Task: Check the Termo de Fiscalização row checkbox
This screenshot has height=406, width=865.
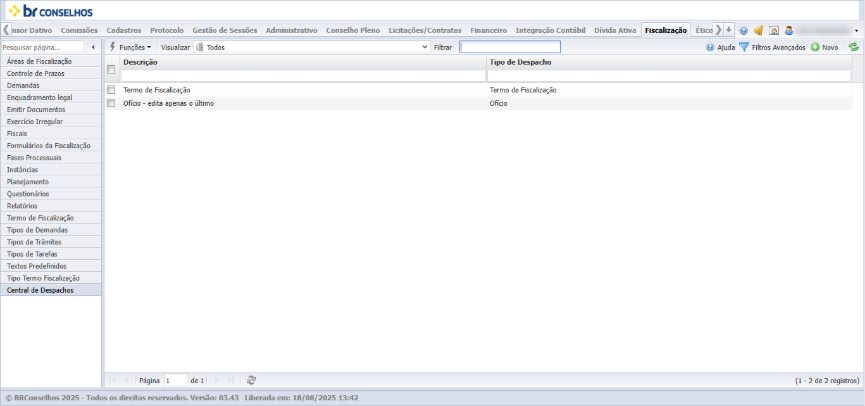Action: tap(111, 89)
